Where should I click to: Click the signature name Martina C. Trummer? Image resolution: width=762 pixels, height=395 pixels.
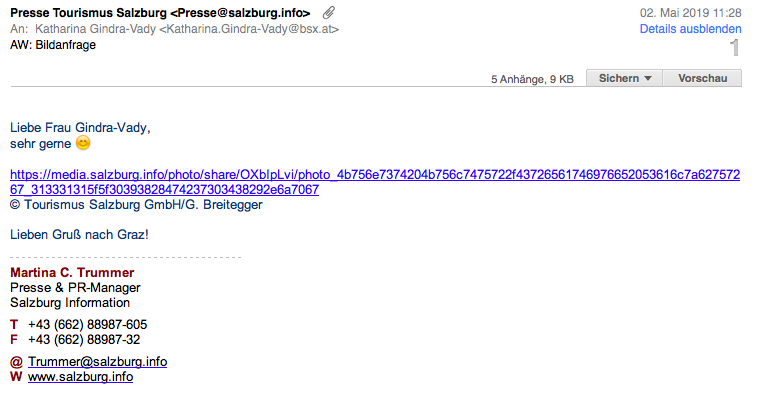(x=72, y=272)
